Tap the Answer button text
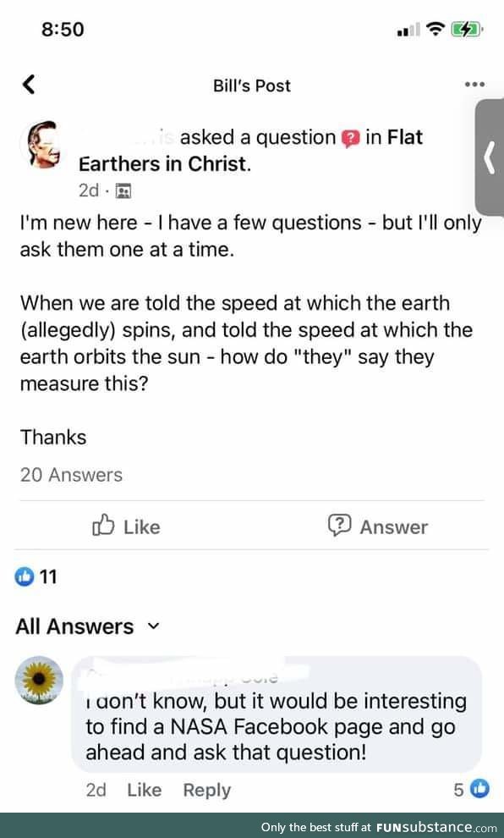 click(394, 527)
